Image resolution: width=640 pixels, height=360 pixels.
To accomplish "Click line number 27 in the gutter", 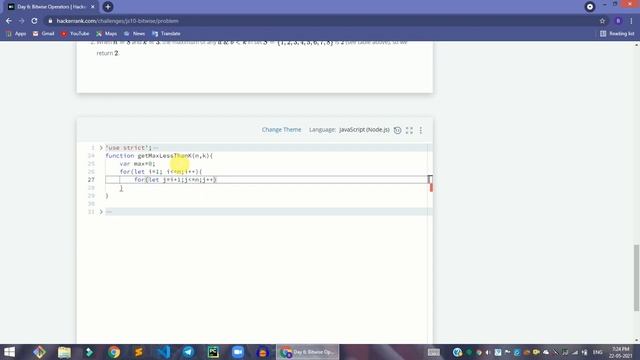I will pos(91,180).
